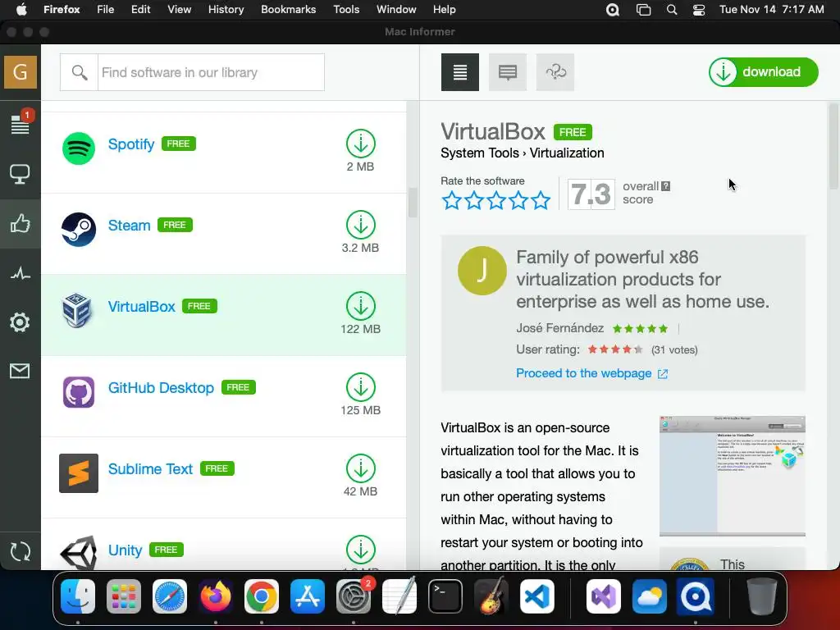Click the VirtualBox cube logo in list
840x630 pixels.
coord(77,310)
